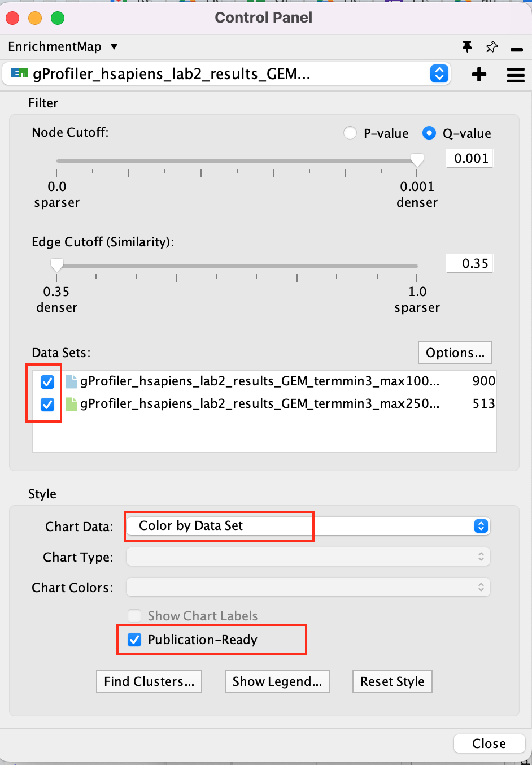The width and height of the screenshot is (532, 765).
Task: Uncheck the termmin3_max100 data set checkbox
Action: click(47, 382)
